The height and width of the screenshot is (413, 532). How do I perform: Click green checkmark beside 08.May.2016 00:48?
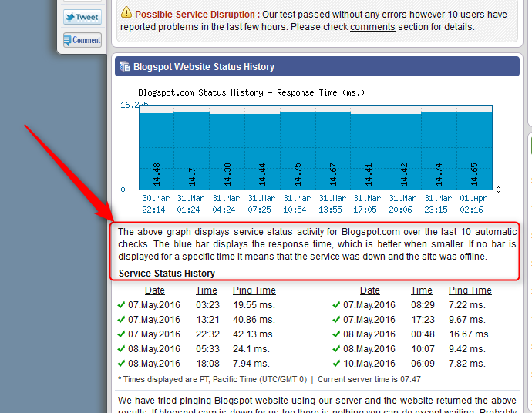pos(336,334)
